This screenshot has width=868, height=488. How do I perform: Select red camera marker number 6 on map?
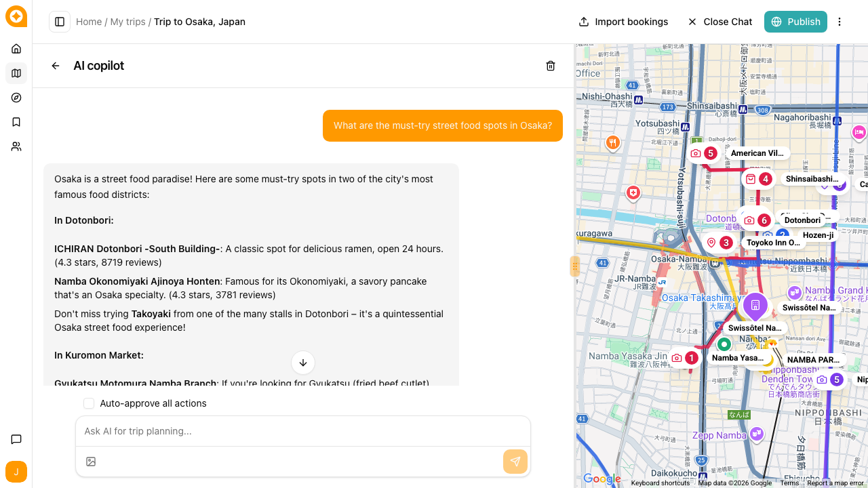tap(757, 220)
